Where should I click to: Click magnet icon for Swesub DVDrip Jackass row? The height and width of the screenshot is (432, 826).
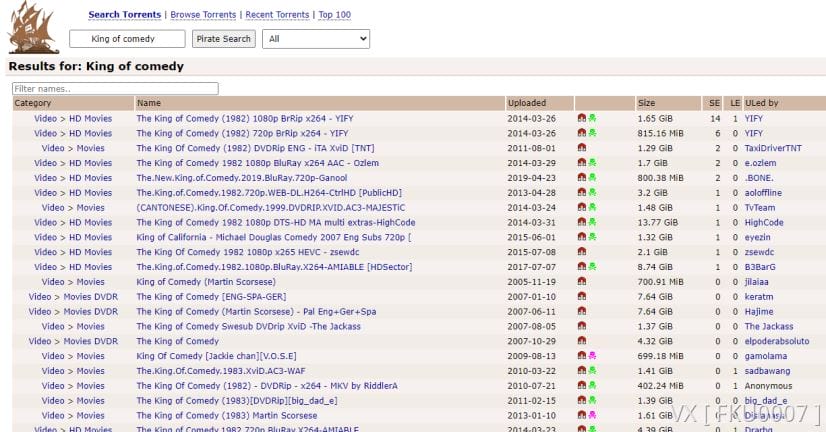(582, 326)
